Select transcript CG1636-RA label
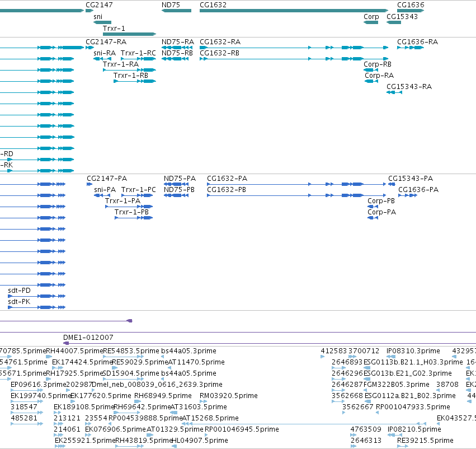476x449 pixels. 417,41
